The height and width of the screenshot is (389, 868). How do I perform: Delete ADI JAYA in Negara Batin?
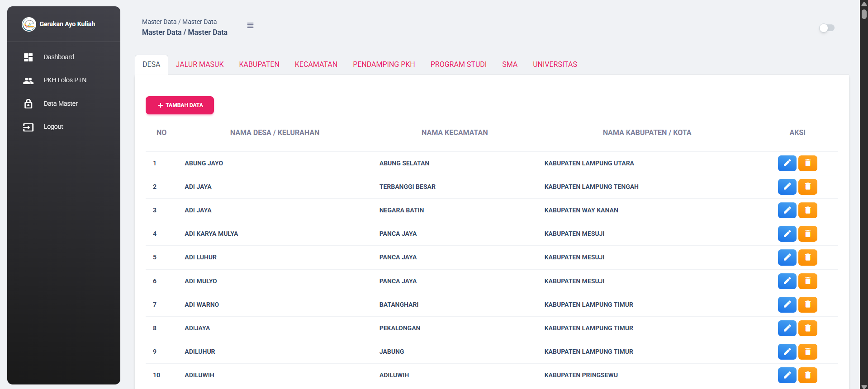pos(808,210)
